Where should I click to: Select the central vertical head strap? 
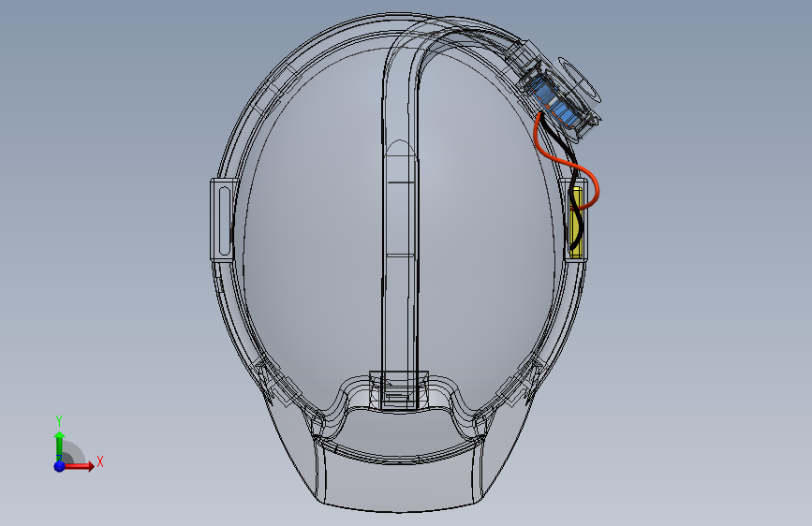click(x=400, y=217)
